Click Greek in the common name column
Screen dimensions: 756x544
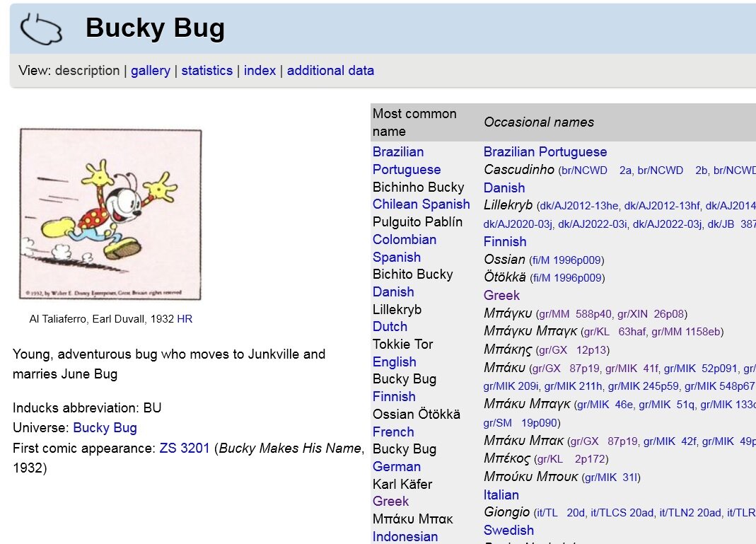point(390,501)
